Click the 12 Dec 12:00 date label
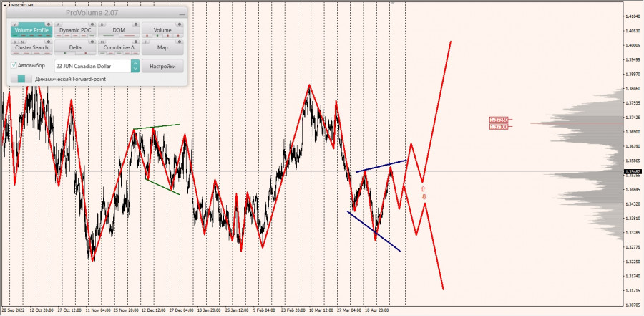644x316 pixels. [x=153, y=310]
